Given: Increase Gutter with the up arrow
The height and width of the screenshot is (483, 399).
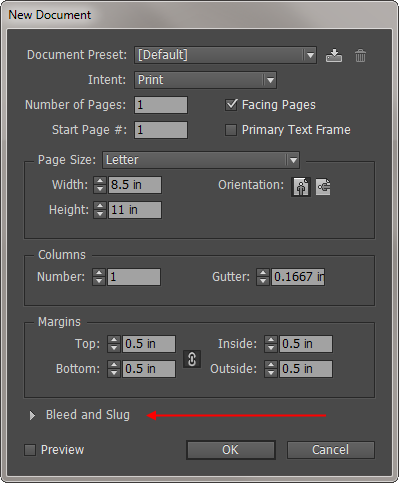Looking at the screenshot, I should tap(263, 273).
